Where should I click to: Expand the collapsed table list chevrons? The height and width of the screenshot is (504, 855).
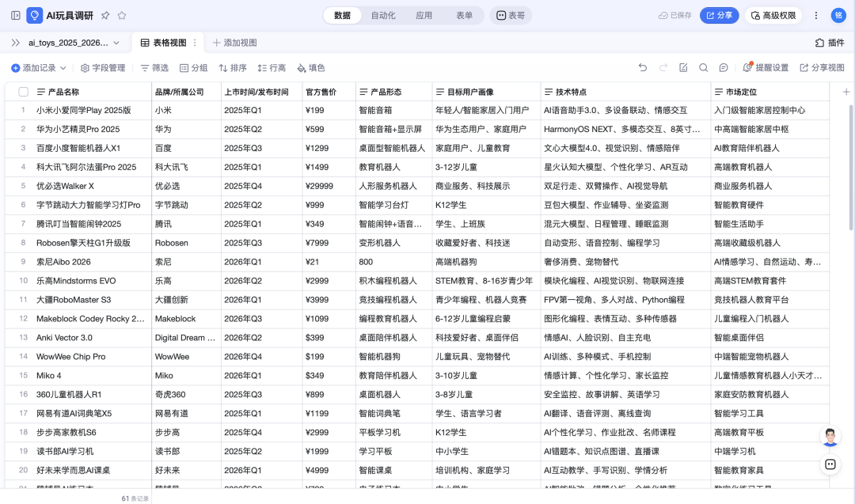(15, 43)
